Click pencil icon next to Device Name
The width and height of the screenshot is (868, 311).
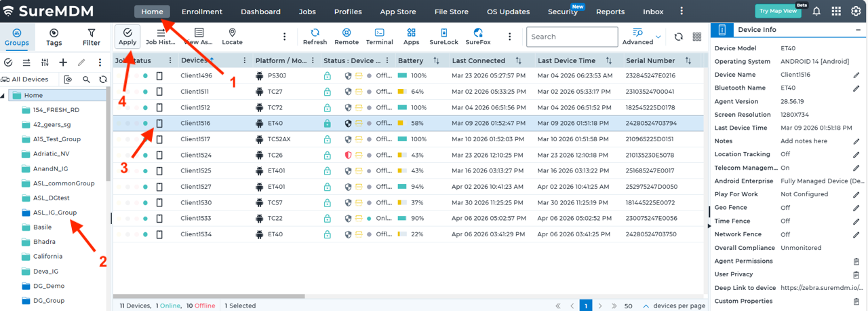coord(856,75)
